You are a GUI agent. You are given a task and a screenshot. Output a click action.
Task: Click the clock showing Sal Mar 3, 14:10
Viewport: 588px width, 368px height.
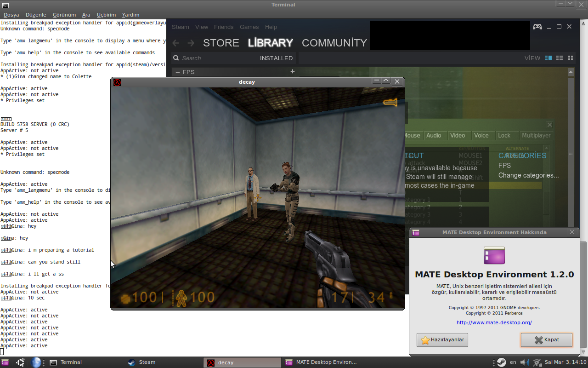(565, 362)
